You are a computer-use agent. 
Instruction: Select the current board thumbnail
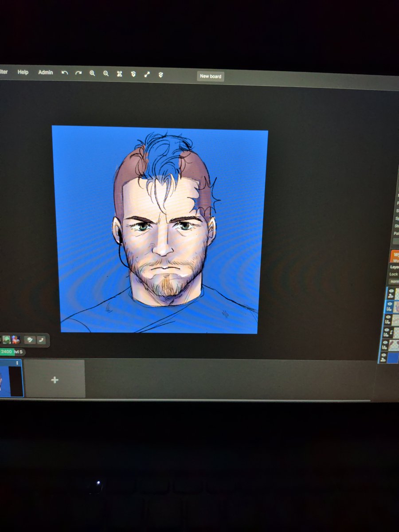coord(11,378)
